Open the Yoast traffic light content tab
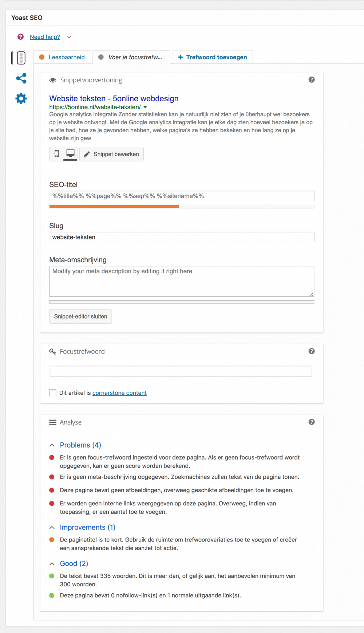 [x=21, y=58]
